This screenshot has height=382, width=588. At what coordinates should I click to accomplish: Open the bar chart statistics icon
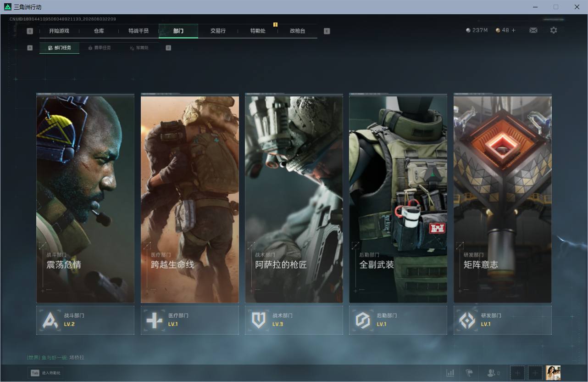(x=450, y=373)
